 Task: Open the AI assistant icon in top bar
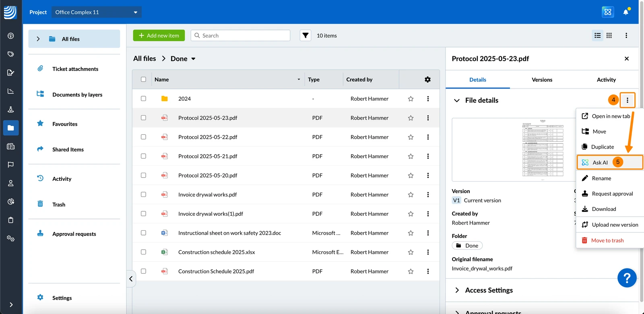(608, 12)
